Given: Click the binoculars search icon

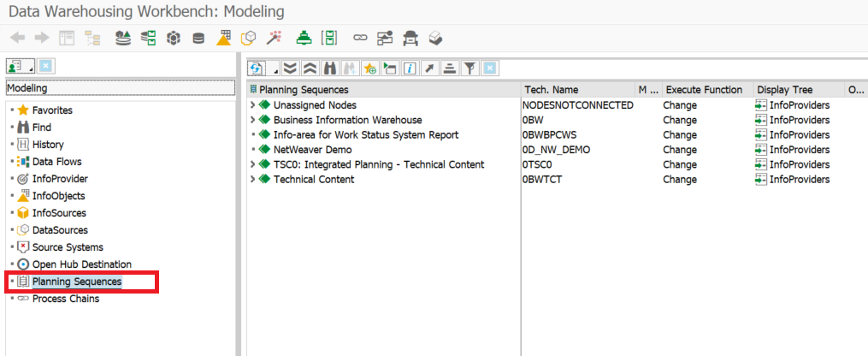Looking at the screenshot, I should (330, 68).
